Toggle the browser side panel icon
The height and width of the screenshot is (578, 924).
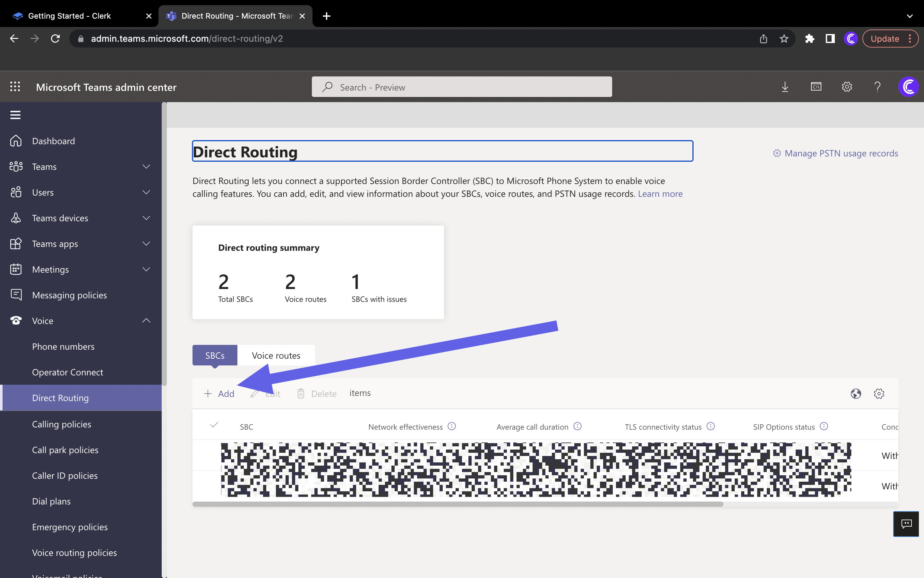(x=830, y=39)
